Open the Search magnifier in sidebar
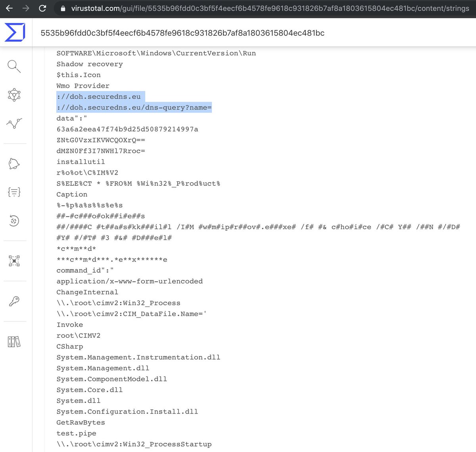Image resolution: width=476 pixels, height=452 pixels. click(x=14, y=66)
